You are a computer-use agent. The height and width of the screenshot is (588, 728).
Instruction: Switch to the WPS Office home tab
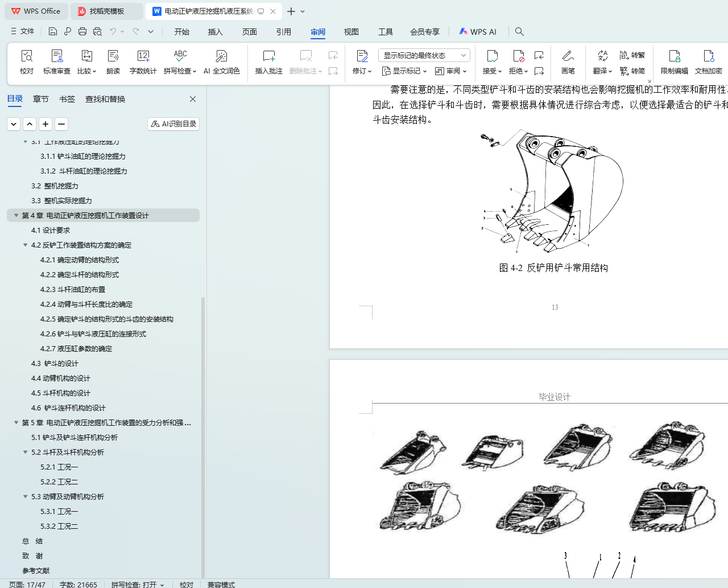tap(36, 11)
